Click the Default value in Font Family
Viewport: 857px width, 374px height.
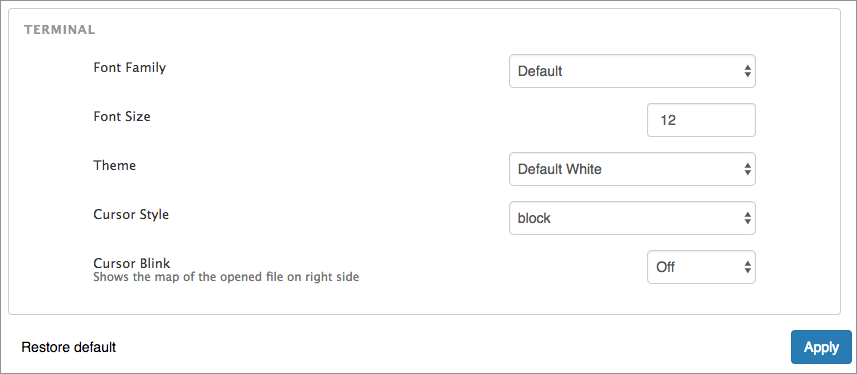point(540,71)
